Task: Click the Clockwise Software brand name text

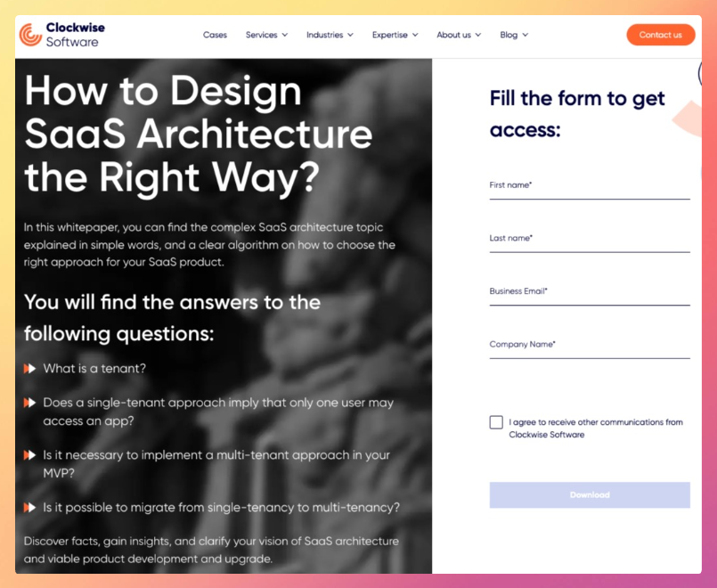Action: (75, 35)
